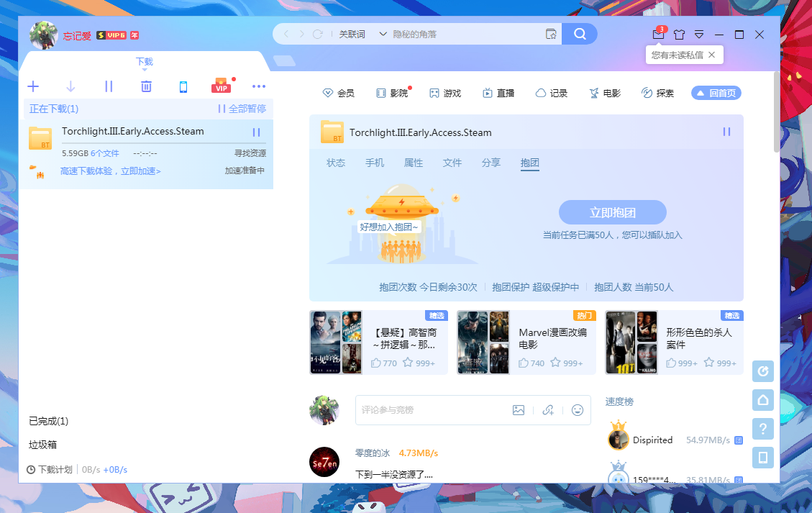Screen dimensions: 812x513
Task: Click the refresh icon on the right sidebar
Action: [762, 371]
